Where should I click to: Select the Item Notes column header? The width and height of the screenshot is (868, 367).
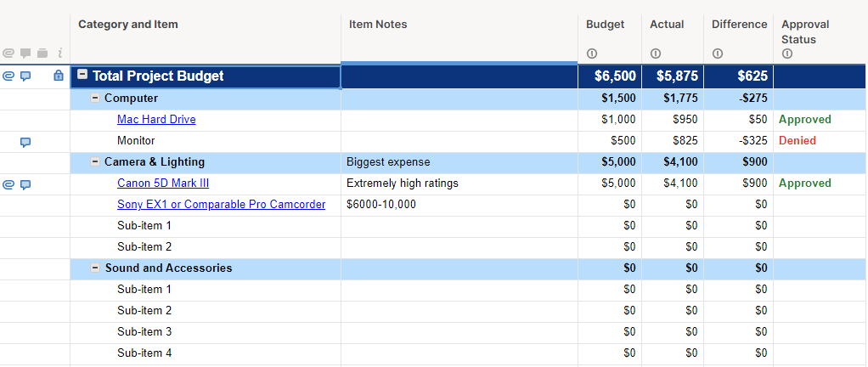tap(378, 25)
